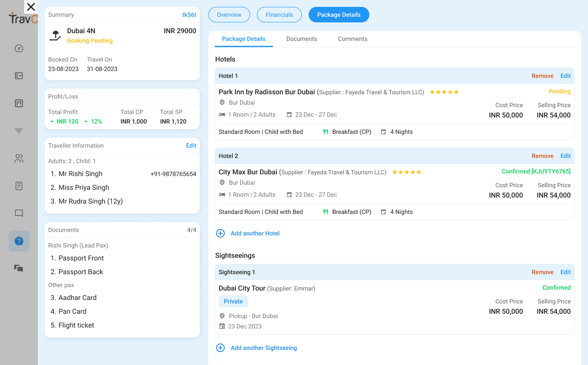588x365 pixels.
Task: Click the calendar icon beside Hotel 1 dates
Action: pos(289,114)
